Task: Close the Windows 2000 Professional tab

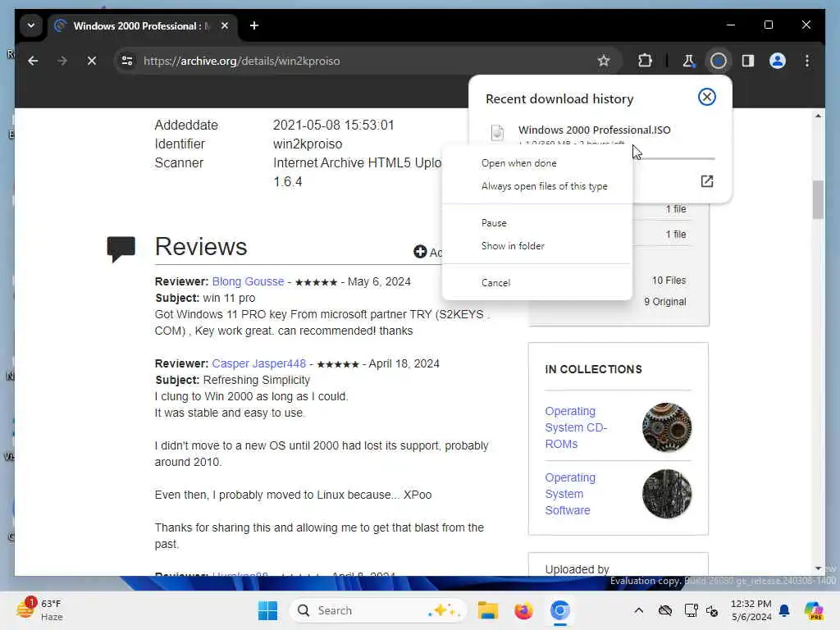Action: [225, 25]
